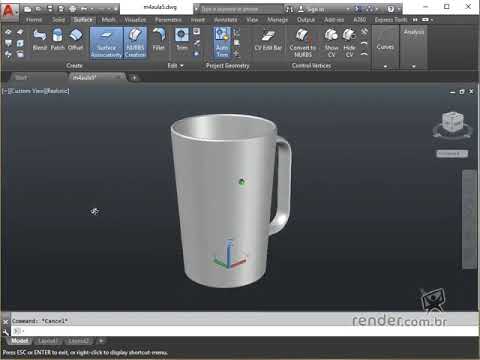This screenshot has height=360, width=480.
Task: Expand the Edit panel dropdown
Action: pyautogui.click(x=175, y=66)
